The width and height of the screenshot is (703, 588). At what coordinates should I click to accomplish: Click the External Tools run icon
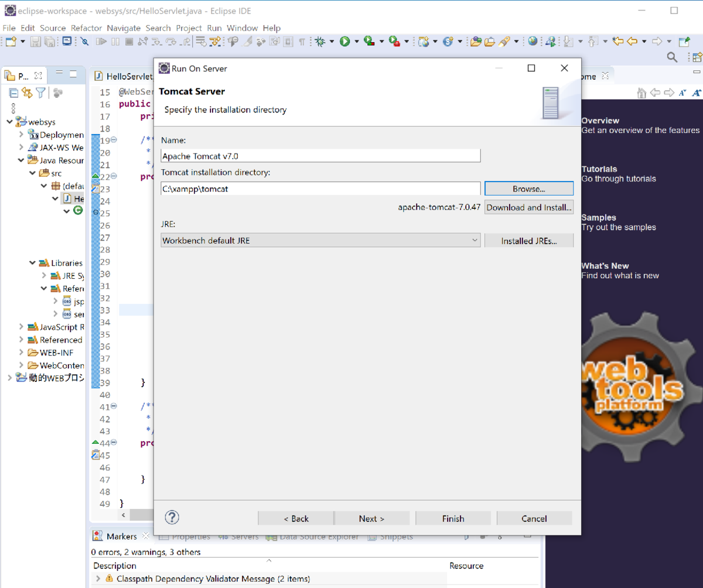pyautogui.click(x=394, y=41)
